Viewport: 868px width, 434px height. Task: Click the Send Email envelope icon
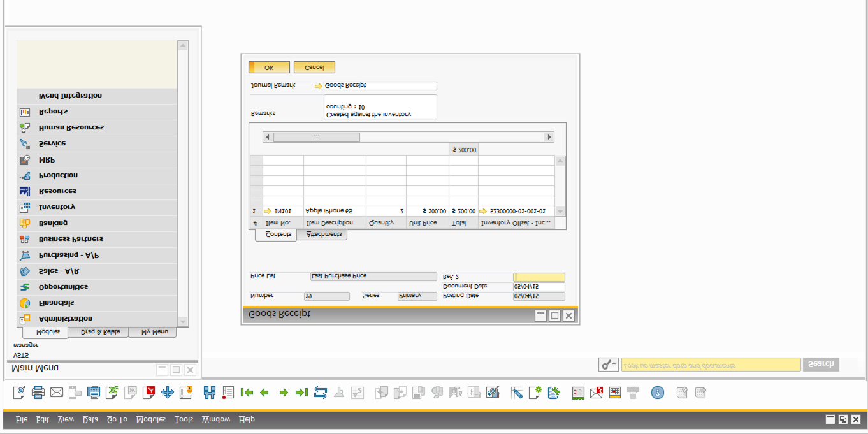[57, 393]
